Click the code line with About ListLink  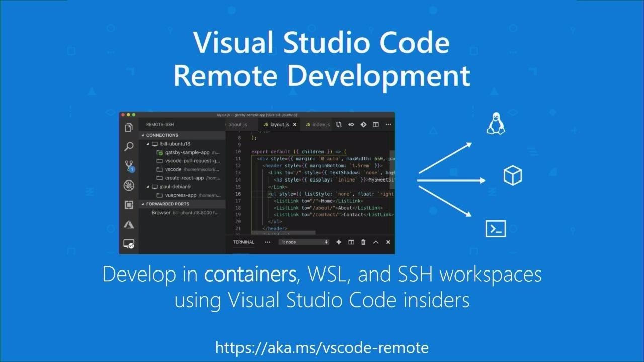[x=328, y=208]
